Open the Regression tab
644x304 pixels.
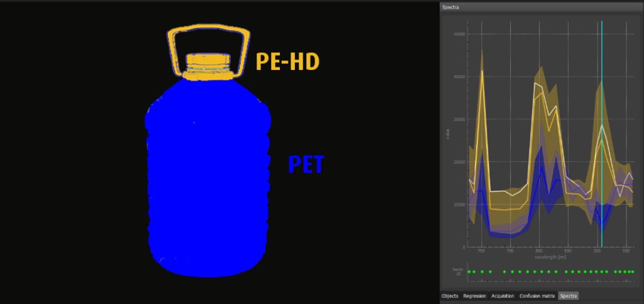point(475,295)
